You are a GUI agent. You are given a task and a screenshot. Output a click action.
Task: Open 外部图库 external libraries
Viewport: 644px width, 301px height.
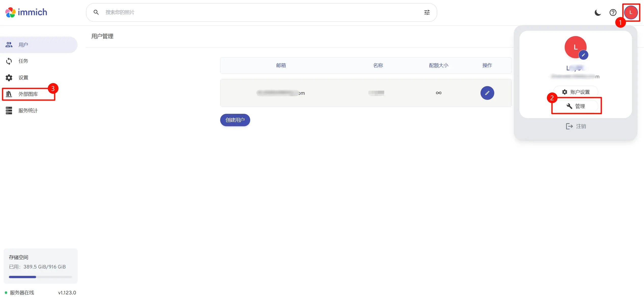(28, 94)
